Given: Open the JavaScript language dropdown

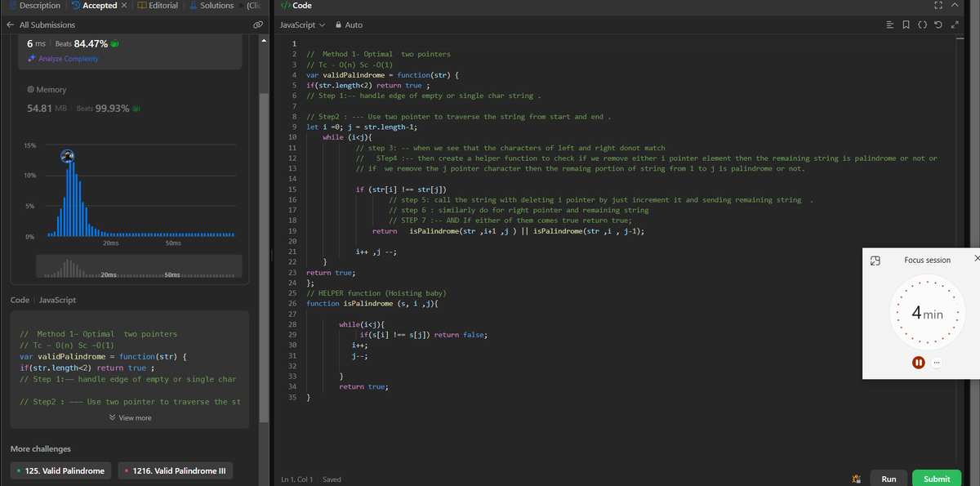Looking at the screenshot, I should click(302, 25).
